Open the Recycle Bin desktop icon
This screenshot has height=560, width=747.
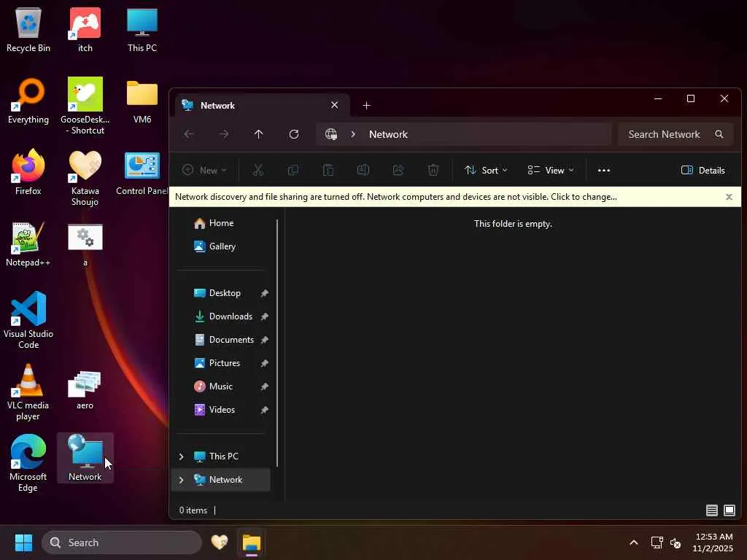coord(28,29)
